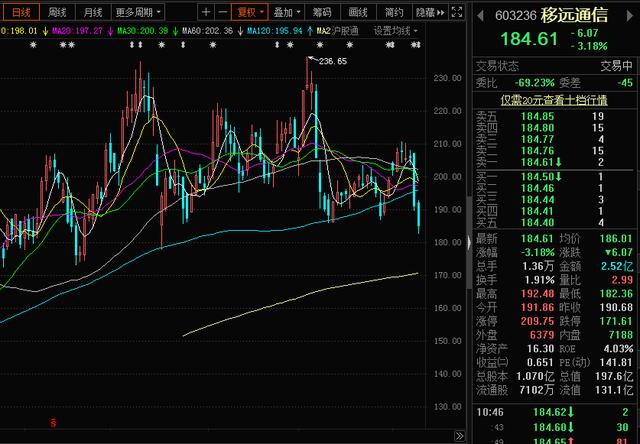The height and width of the screenshot is (444, 640).
Task: Click the 金额 value 2.52亿
Action: (x=617, y=266)
